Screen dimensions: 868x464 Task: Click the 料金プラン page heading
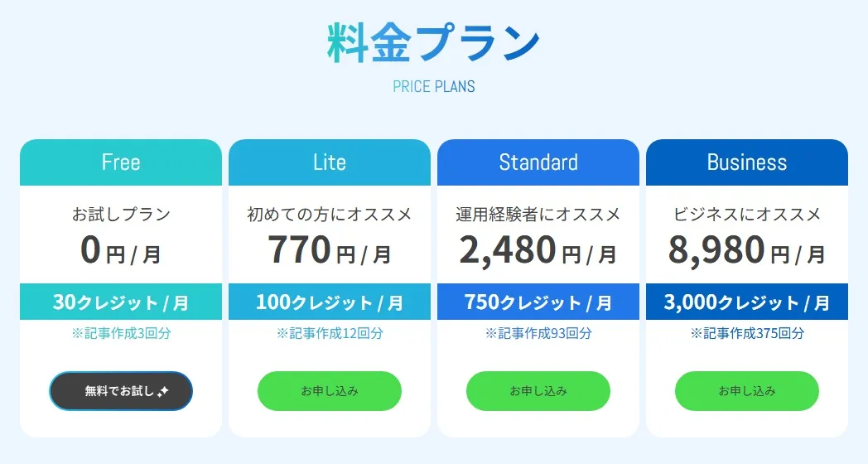click(433, 42)
